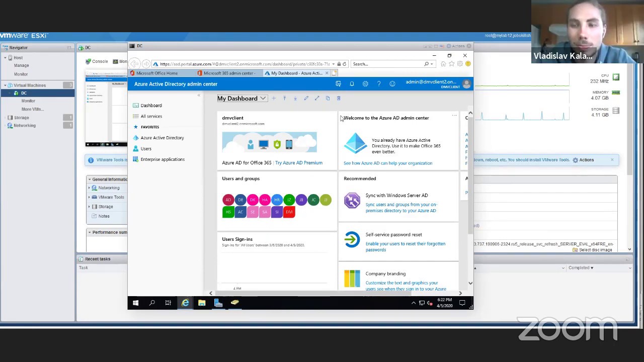Click the IE Search input box

coord(386,64)
